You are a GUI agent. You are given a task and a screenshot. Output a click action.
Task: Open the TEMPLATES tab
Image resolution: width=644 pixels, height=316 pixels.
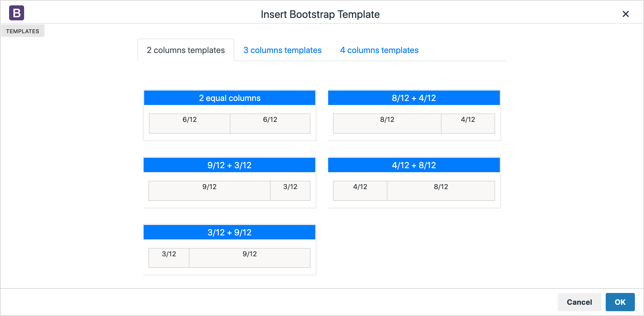tap(23, 31)
